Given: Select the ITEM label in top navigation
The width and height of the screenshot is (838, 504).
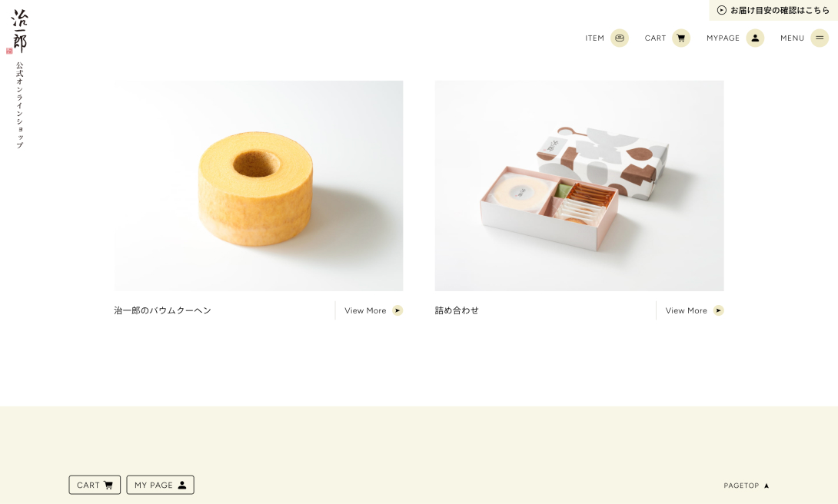Looking at the screenshot, I should [594, 38].
